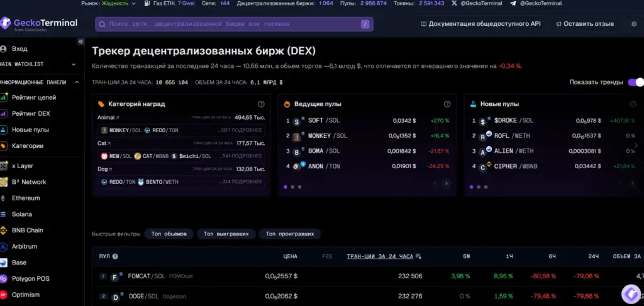Apply Топ выигравших quick filter
The width and height of the screenshot is (644, 306).
226,234
